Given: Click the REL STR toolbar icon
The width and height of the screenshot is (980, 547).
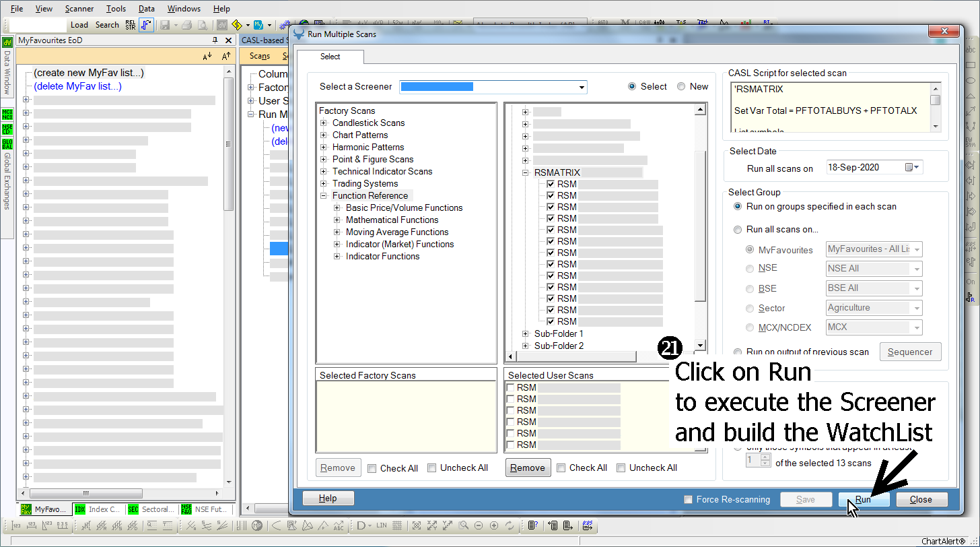Looking at the screenshot, I should click(131, 25).
